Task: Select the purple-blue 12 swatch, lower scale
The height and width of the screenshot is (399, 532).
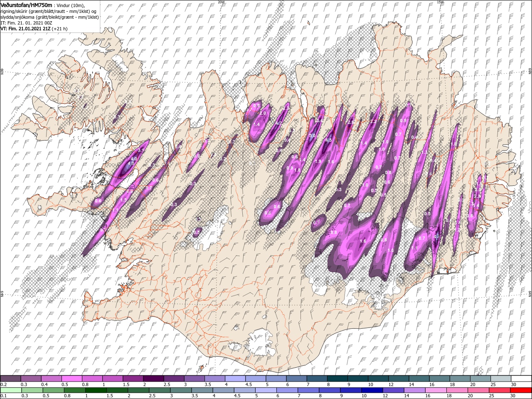Action: click(x=394, y=390)
